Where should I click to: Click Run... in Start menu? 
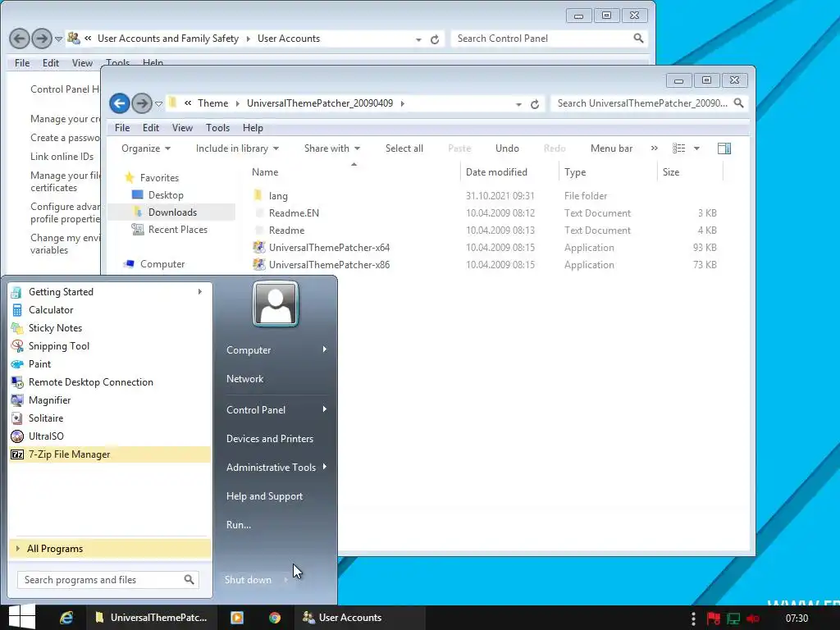coord(239,525)
